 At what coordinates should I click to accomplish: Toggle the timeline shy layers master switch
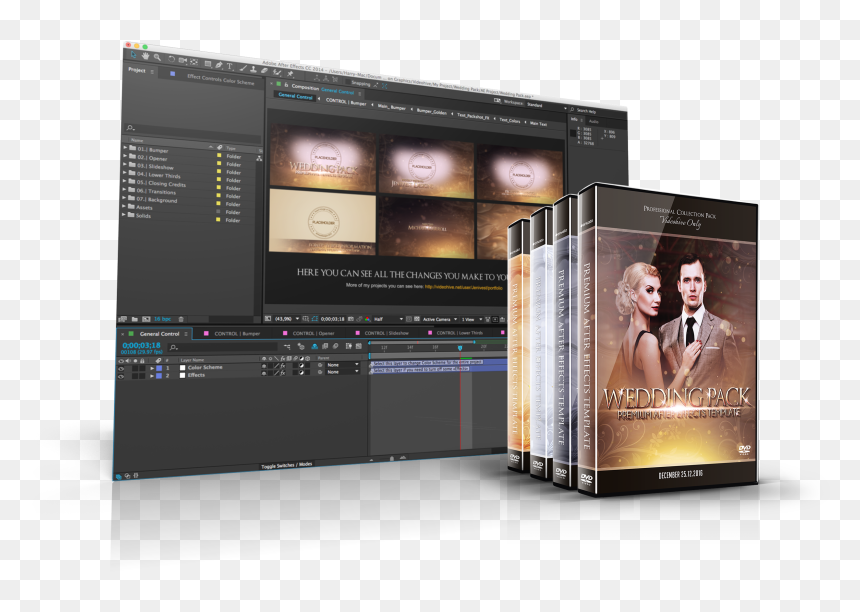pyautogui.click(x=315, y=346)
